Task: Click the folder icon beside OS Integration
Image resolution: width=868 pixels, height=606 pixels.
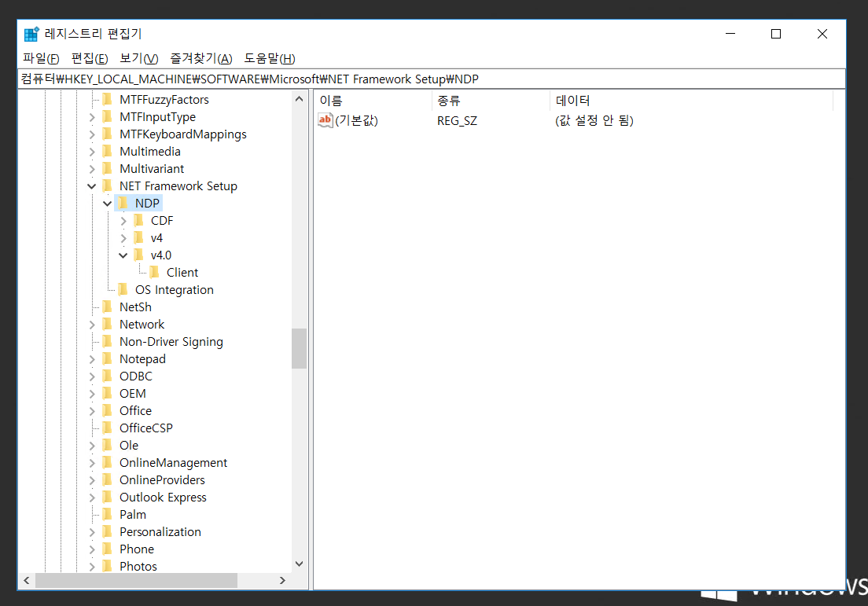Action: click(x=123, y=289)
